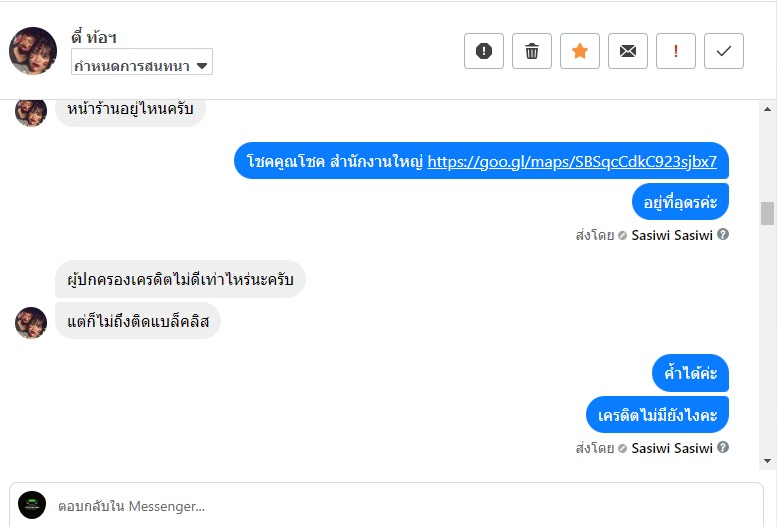The image size is (777, 527).
Task: Mark conversation unread with the envelope icon
Action: coord(628,51)
